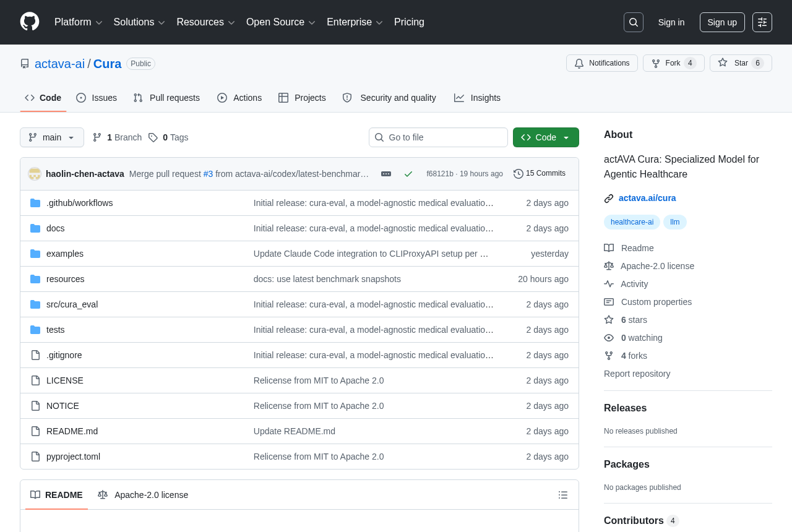Image resolution: width=792 pixels, height=532 pixels.
Task: Expand the green Code dropdown
Action: [x=546, y=137]
